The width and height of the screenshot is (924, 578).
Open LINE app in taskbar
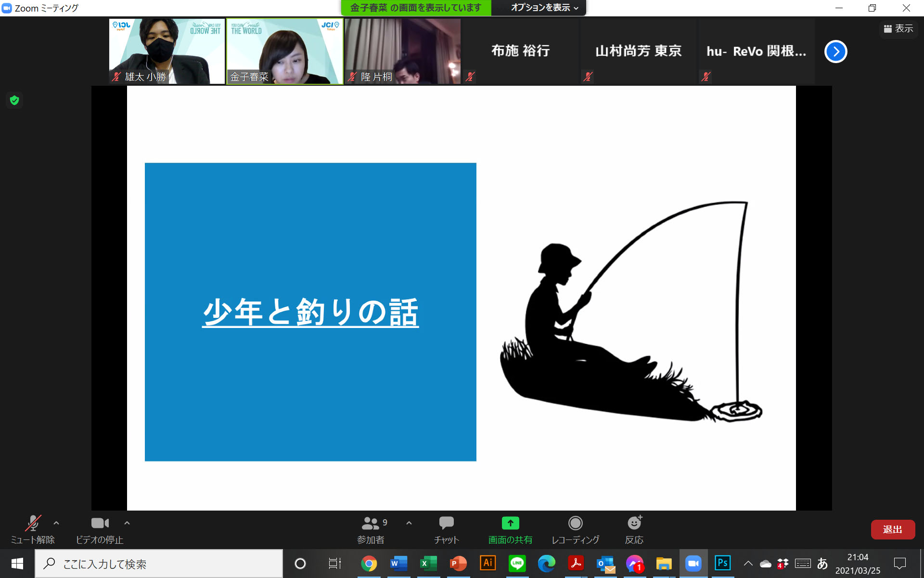(517, 563)
